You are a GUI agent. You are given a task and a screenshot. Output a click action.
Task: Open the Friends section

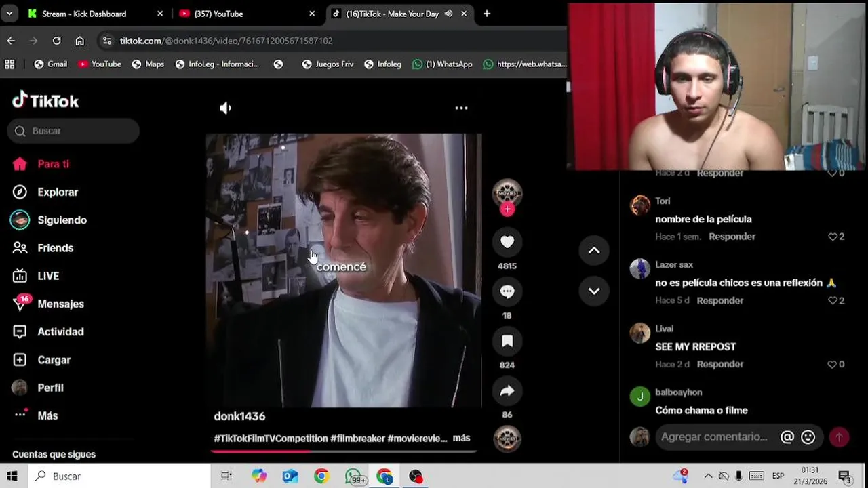(x=43, y=248)
